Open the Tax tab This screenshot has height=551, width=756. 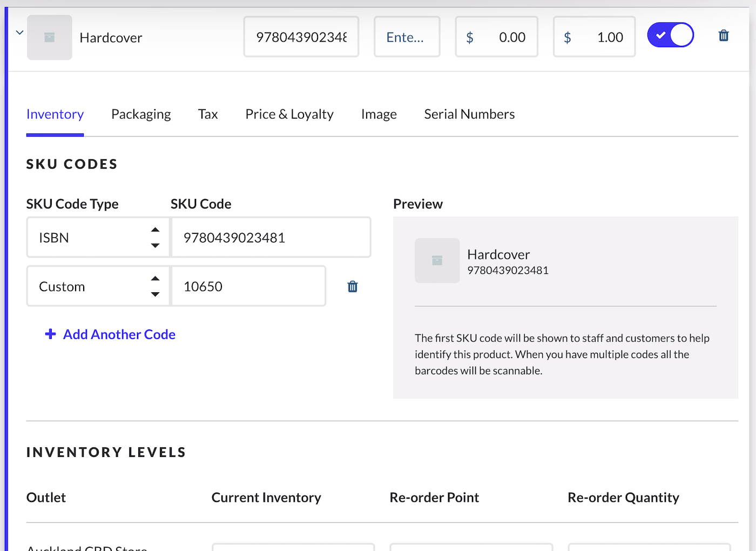(208, 115)
